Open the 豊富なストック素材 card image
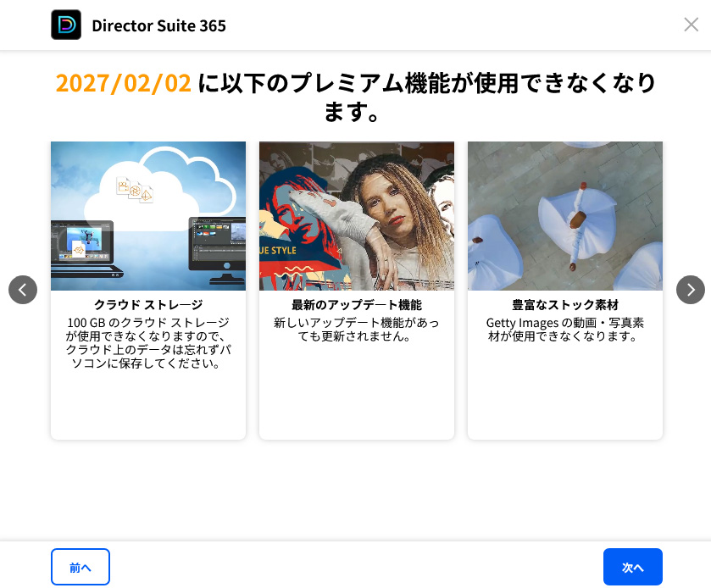Viewport: 711px width, 588px height. pyautogui.click(x=564, y=215)
